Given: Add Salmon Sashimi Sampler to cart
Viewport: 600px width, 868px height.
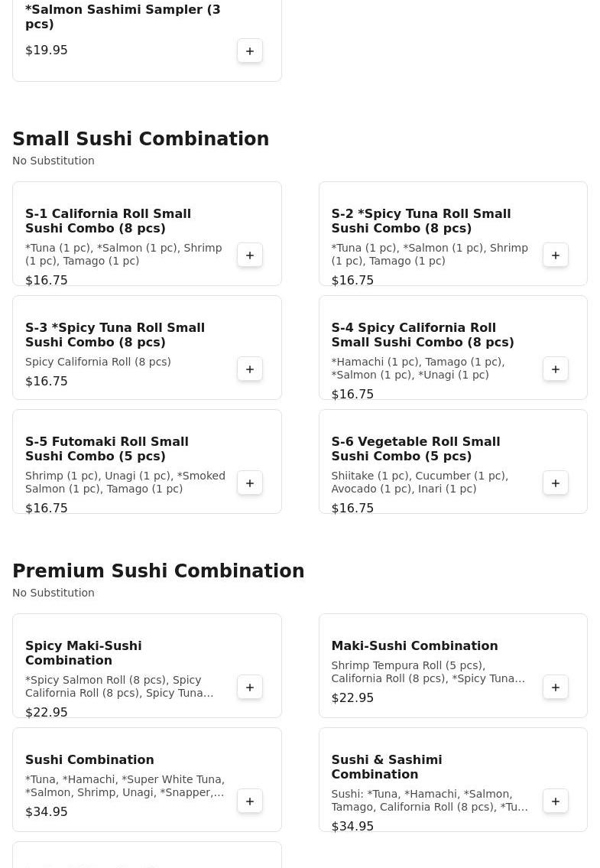Looking at the screenshot, I should (x=250, y=51).
